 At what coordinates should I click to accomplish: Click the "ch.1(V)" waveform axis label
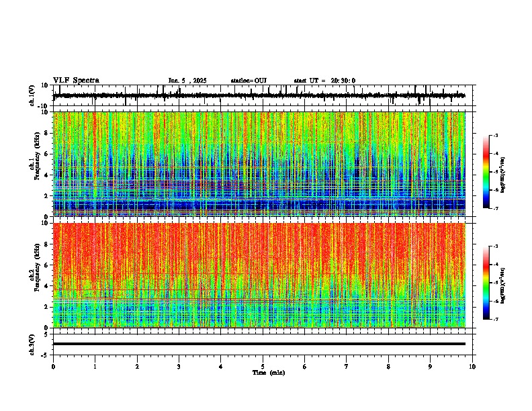click(x=32, y=95)
